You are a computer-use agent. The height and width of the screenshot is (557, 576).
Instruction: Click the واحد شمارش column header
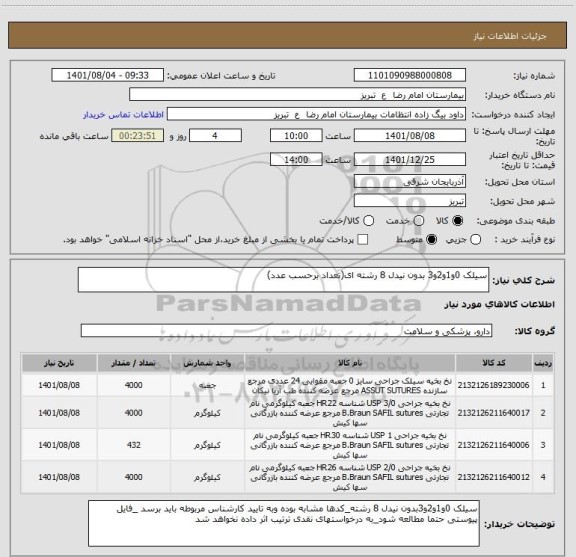pos(207,363)
